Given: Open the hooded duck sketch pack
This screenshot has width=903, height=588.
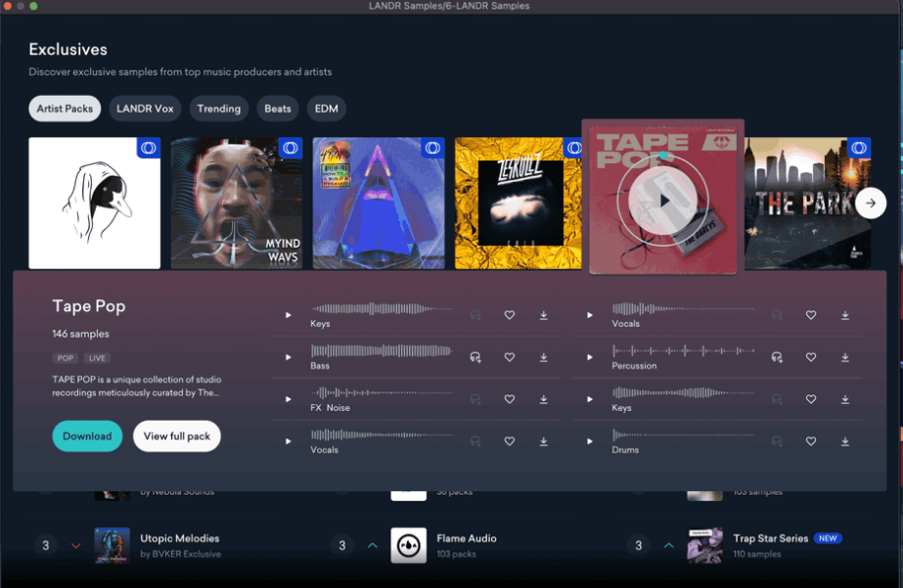Looking at the screenshot, I should 95,203.
